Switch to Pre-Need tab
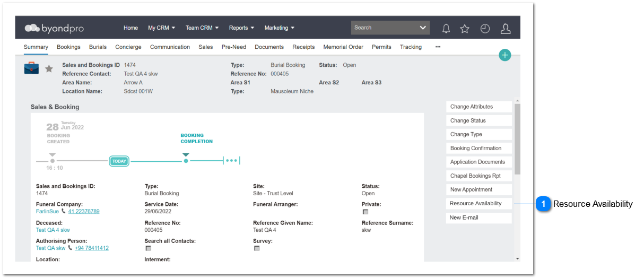Image resolution: width=644 pixels, height=279 pixels. click(x=234, y=47)
